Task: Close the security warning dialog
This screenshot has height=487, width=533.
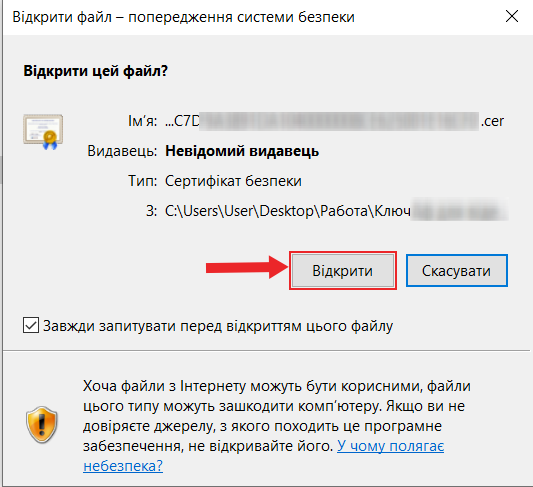Action: 512,16
